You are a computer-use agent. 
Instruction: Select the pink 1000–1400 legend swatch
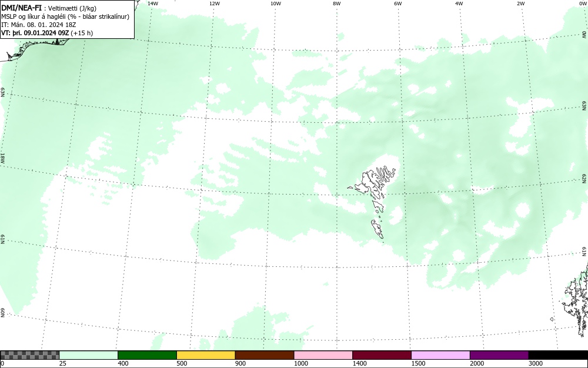[323, 355]
